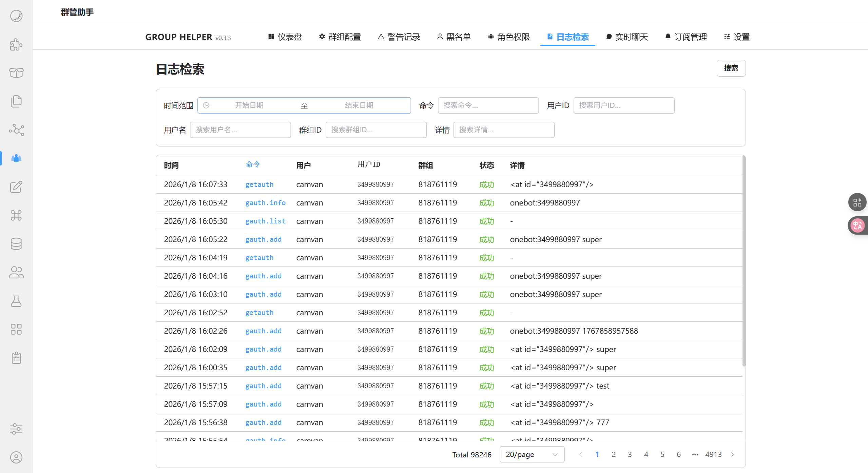Screen dimensions: 868x473
Task: Click the network graph sidebar icon
Action: [16, 130]
